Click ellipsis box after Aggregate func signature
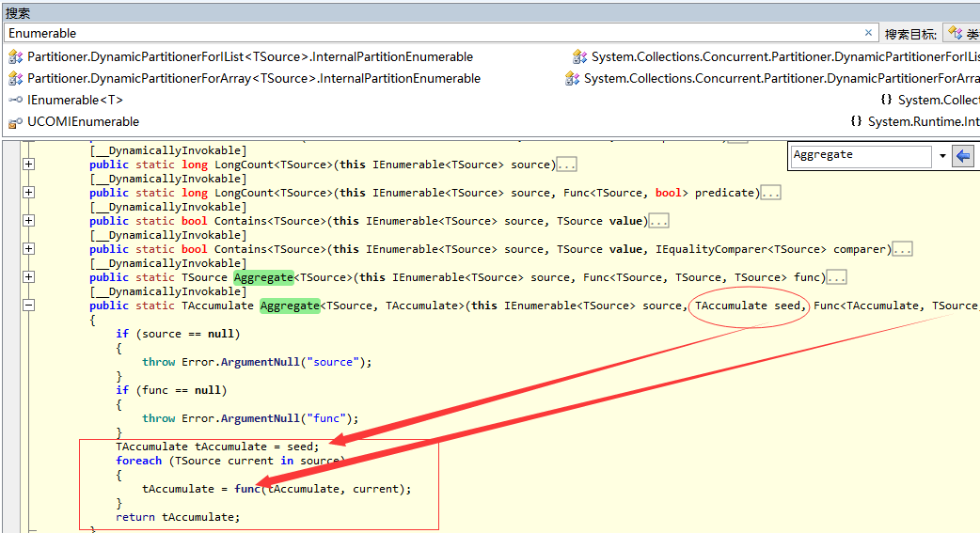Image resolution: width=980 pixels, height=533 pixels. click(837, 277)
